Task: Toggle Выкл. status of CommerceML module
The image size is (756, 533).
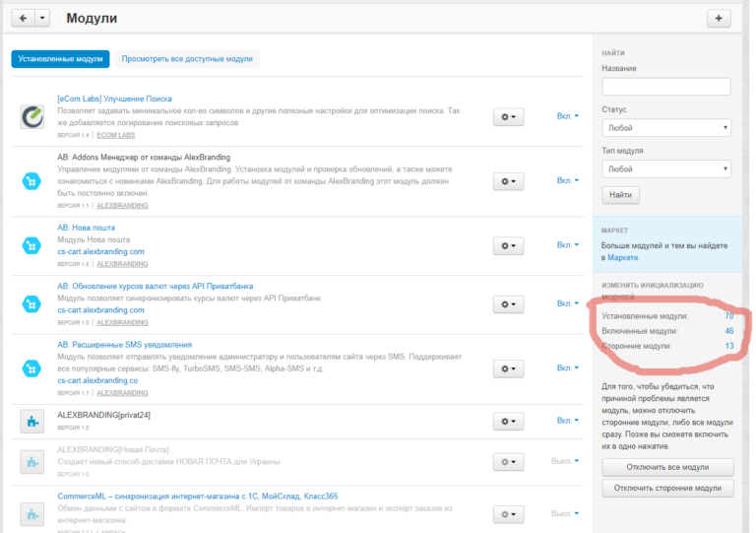Action: pos(565,513)
